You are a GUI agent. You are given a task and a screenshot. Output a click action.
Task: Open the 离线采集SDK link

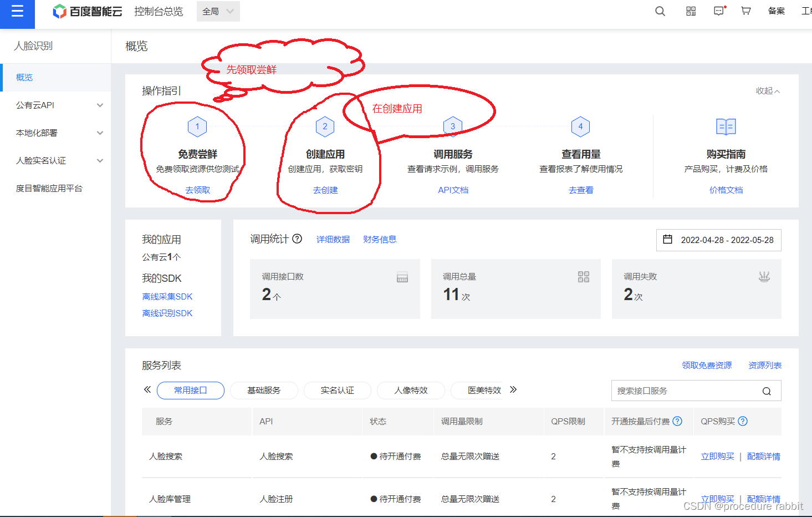167,296
